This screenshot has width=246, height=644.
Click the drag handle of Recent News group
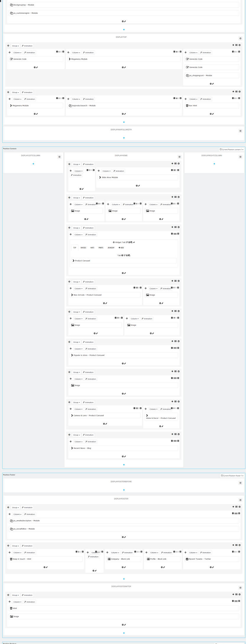click(69, 435)
